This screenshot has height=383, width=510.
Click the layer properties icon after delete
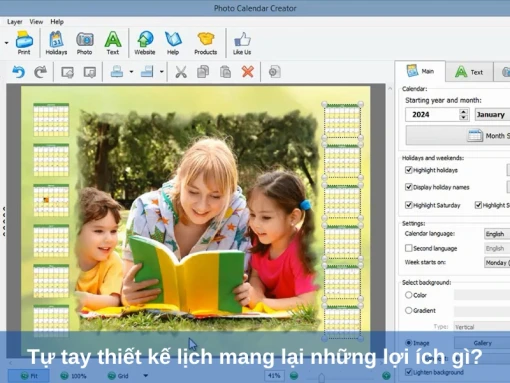[x=274, y=72]
